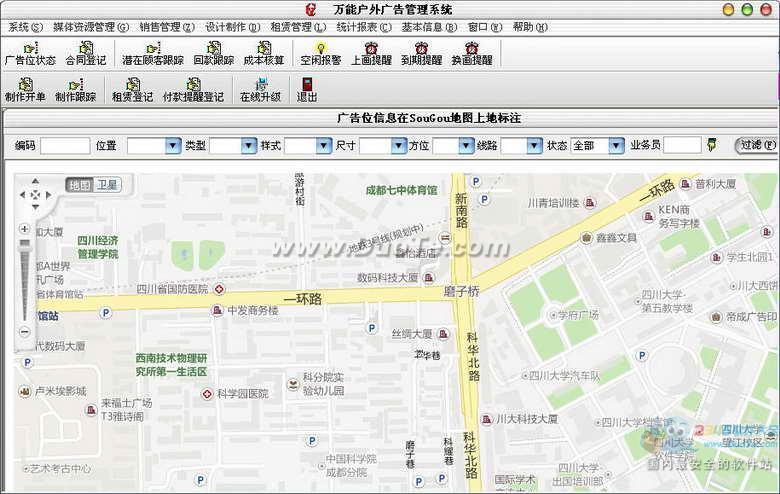Open 租赁登记 lease registration
This screenshot has width=780, height=494.
point(132,91)
